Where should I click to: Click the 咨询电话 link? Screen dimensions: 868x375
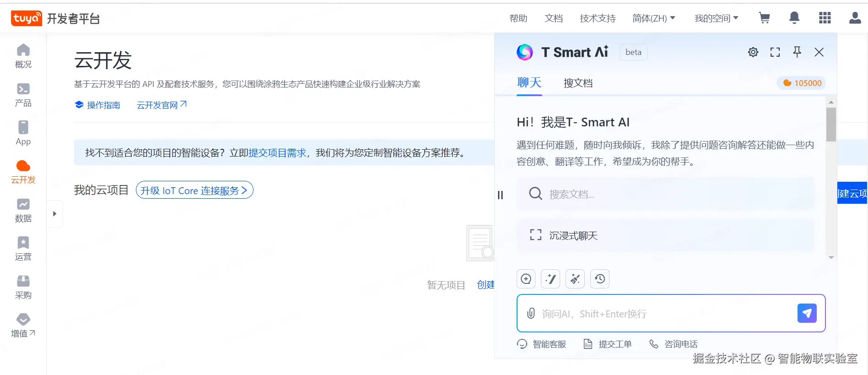click(674, 344)
